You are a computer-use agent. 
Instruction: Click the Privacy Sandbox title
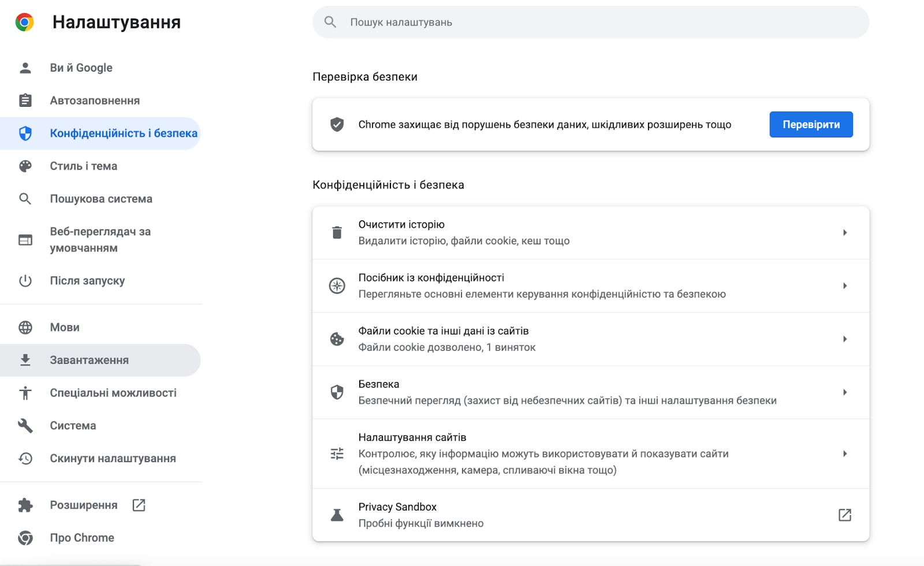(x=397, y=507)
